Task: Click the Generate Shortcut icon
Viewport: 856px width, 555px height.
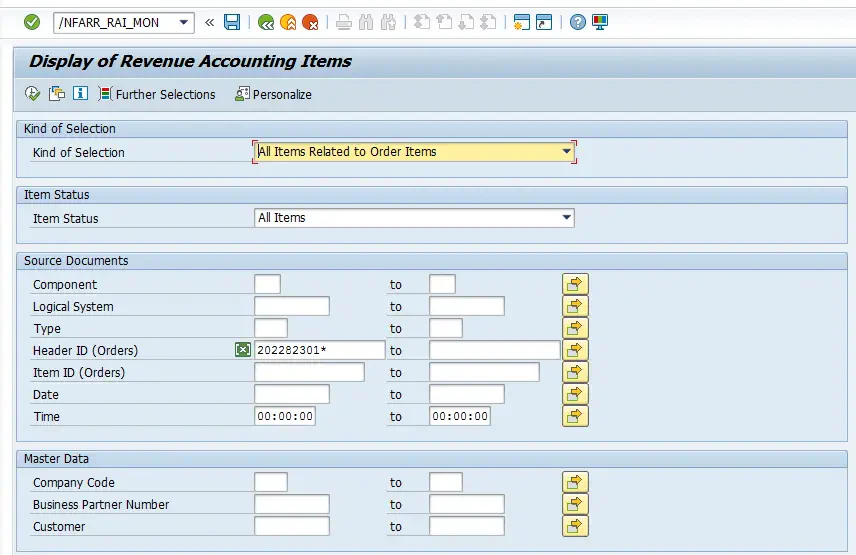Action: coord(544,22)
